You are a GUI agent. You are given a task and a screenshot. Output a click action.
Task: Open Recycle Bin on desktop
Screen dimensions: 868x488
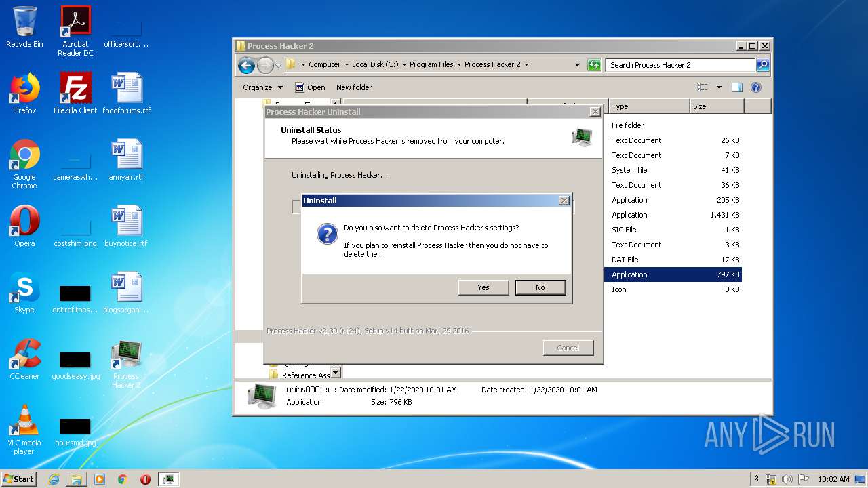coord(24,28)
